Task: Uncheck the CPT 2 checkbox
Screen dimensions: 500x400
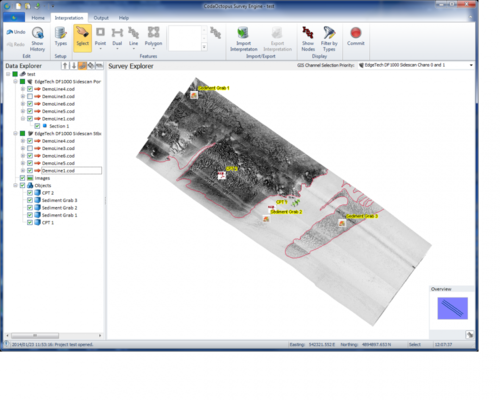Action: 30,193
